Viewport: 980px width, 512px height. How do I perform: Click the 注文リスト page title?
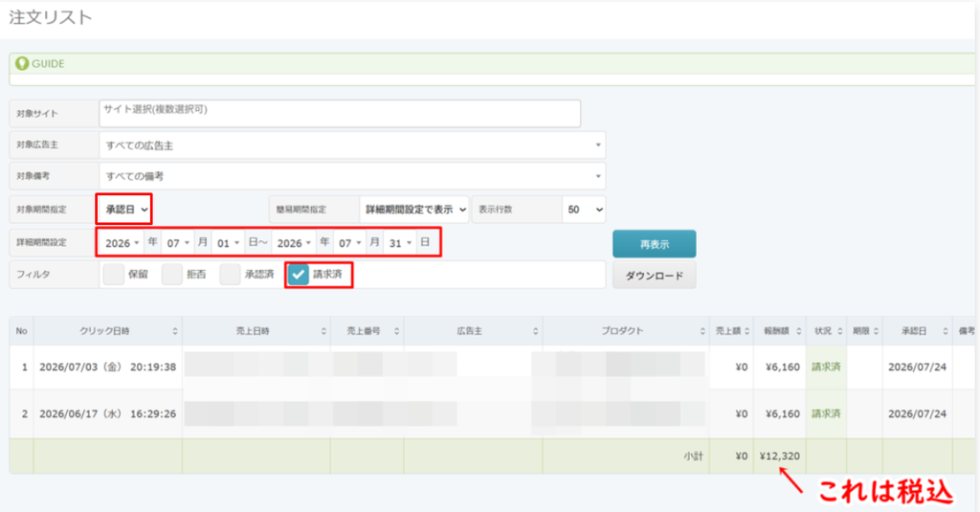click(50, 17)
